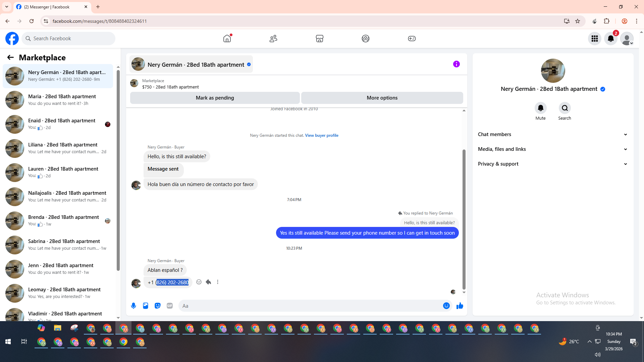Open the Facebook menu grid icon

[595, 39]
